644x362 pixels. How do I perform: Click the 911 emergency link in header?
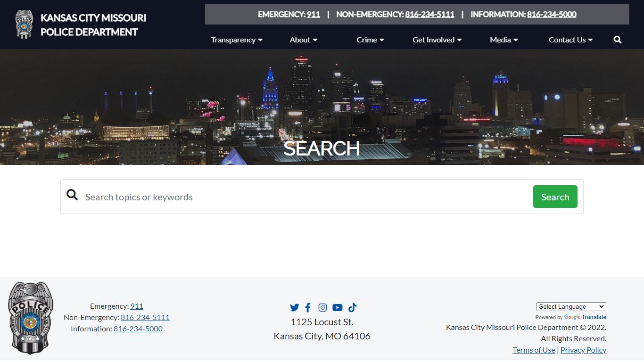point(314,14)
